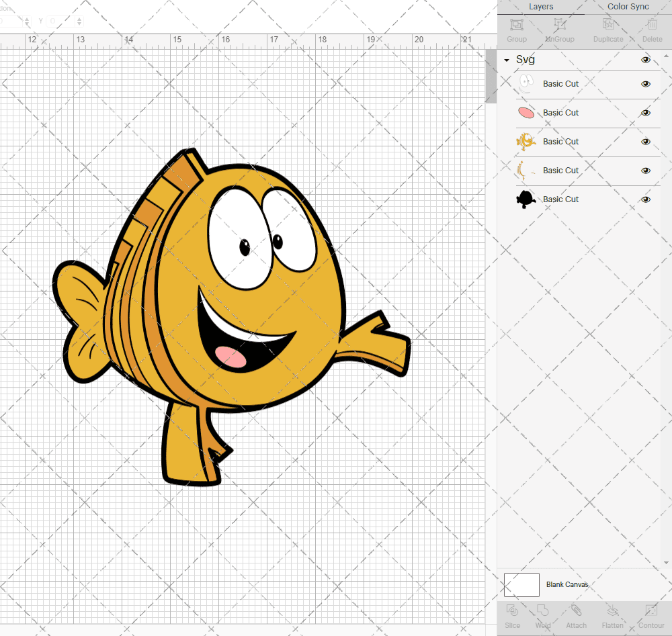This screenshot has width=672, height=636.
Task: Hide the eyes layer Basic Cut
Action: [645, 84]
